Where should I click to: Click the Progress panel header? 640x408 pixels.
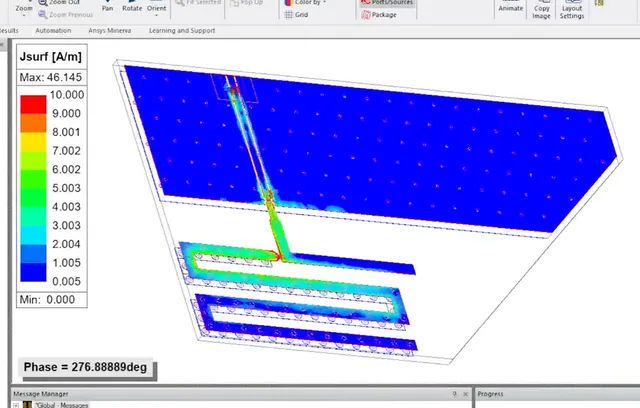click(x=558, y=394)
